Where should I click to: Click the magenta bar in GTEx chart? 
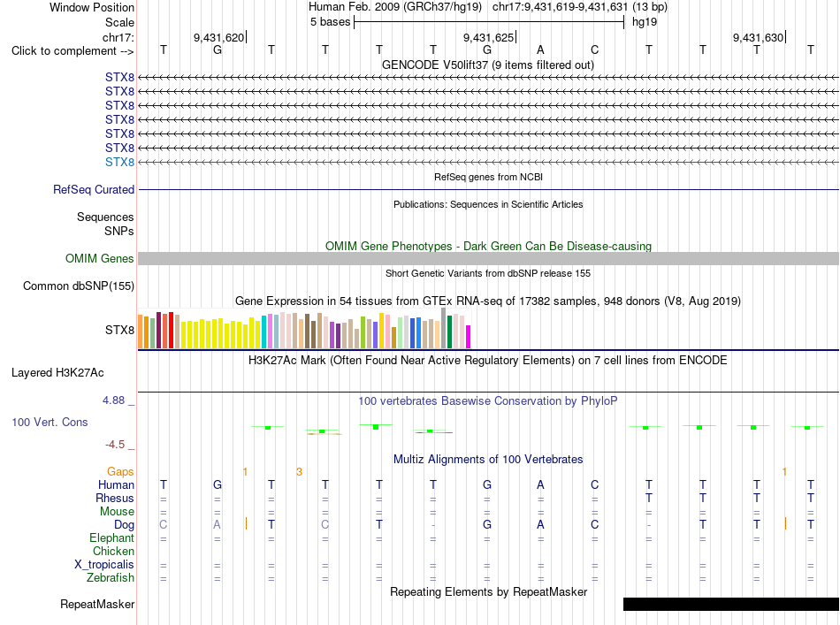click(x=469, y=337)
